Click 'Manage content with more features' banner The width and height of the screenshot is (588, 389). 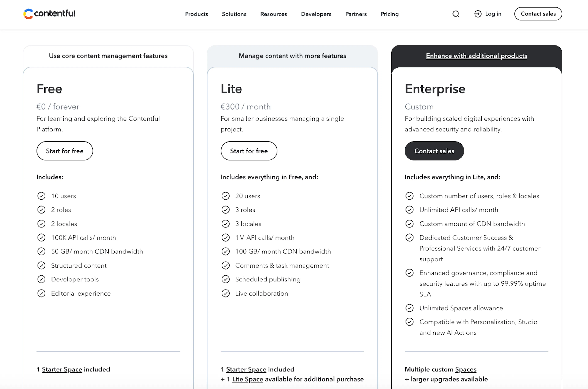pyautogui.click(x=292, y=56)
